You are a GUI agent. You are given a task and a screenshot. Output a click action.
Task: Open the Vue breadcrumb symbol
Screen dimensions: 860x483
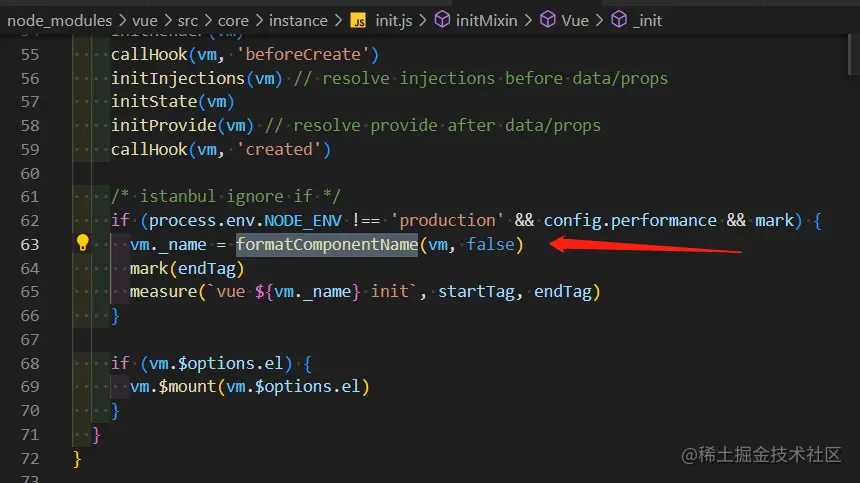tap(575, 21)
